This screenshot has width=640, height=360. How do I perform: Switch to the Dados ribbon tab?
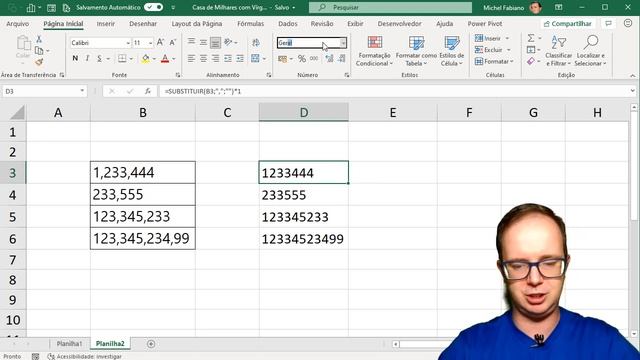click(x=288, y=24)
